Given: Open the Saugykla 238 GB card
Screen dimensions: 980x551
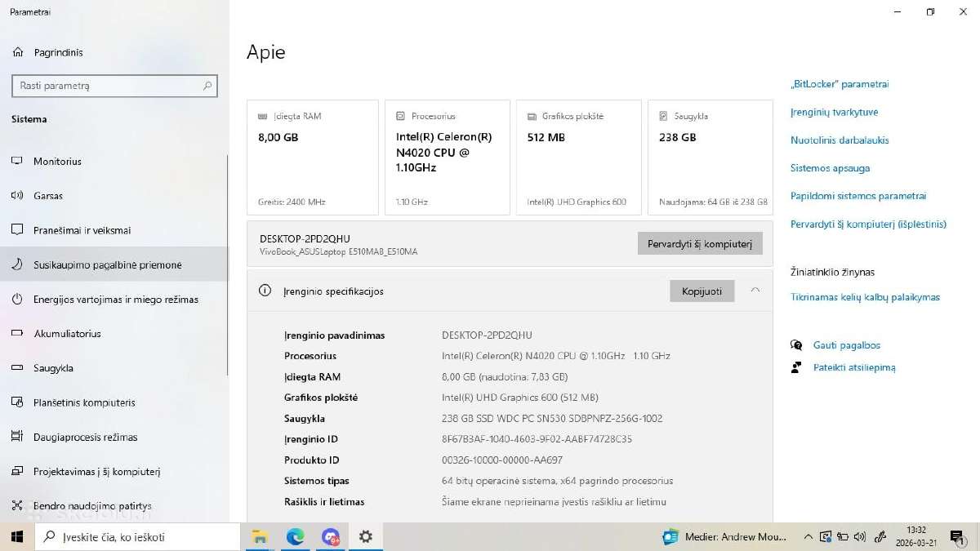Looking at the screenshot, I should [x=710, y=158].
